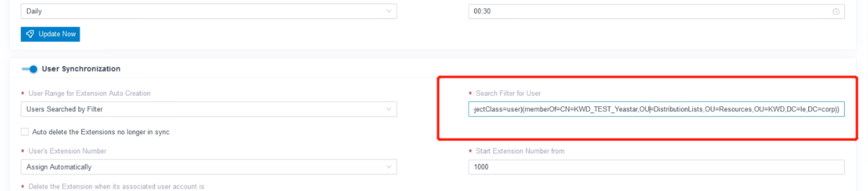
Task: Open the Daily frequency dropdown
Action: (x=208, y=11)
